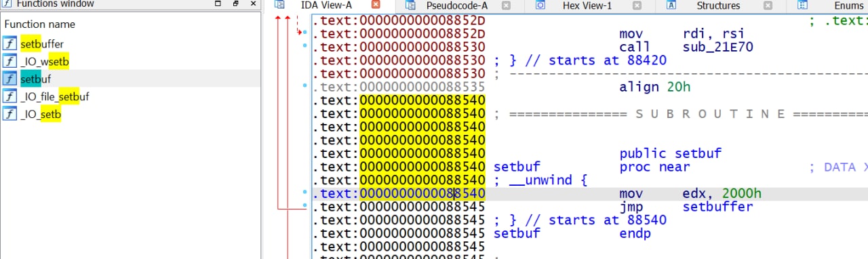868x259 pixels.
Task: Click the Enums tab icon
Action: (802, 5)
